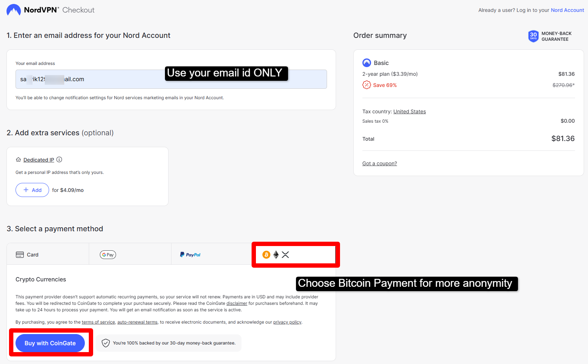Viewport: 588px width, 364px height.
Task: Click the Basic plan NordVPN icon
Action: click(x=367, y=63)
